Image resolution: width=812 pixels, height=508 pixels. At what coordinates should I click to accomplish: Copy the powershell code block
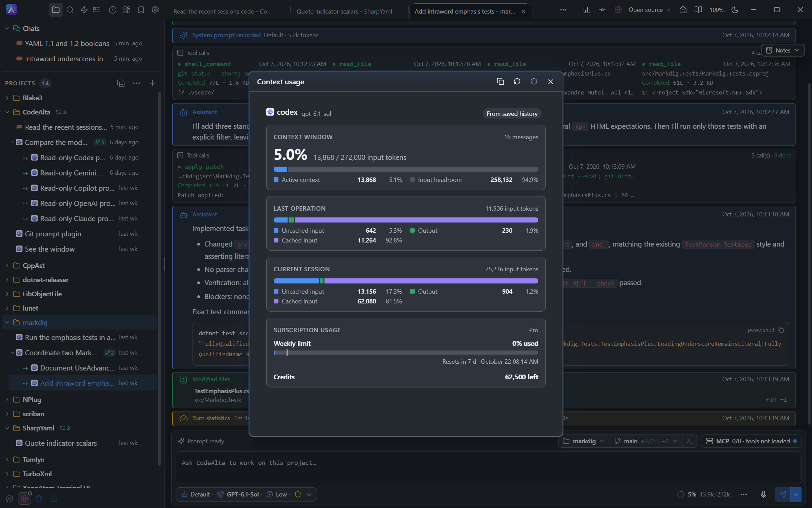pyautogui.click(x=781, y=330)
